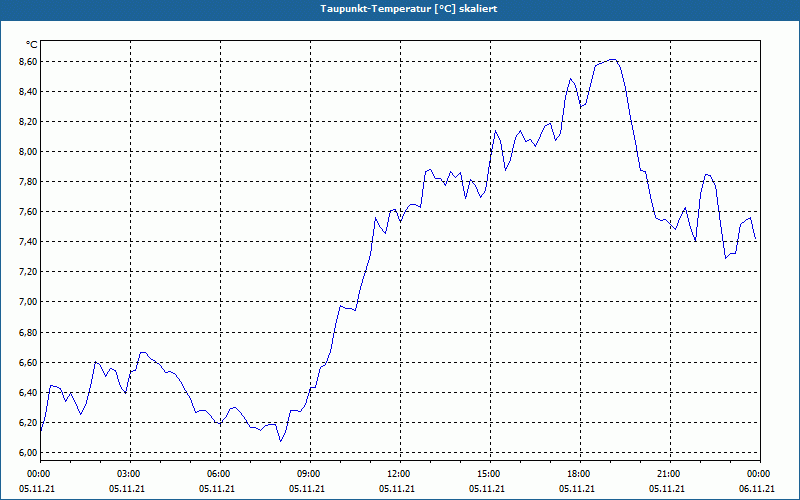Choose the y-axis value '6,60'
This screenshot has width=800, height=500.
click(29, 363)
